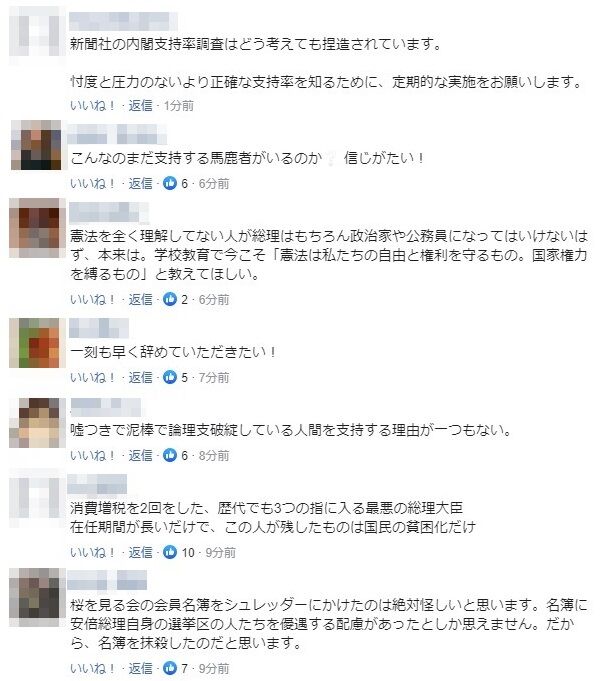Click the like icon with 7 likes under 桜を見る会 comment
The width and height of the screenshot is (605, 681).
(x=170, y=668)
